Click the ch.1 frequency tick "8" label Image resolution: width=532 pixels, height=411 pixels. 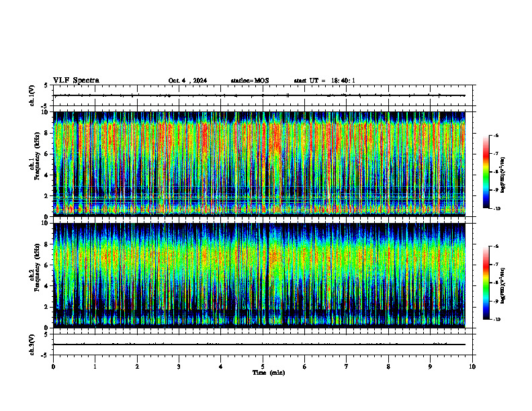tap(47, 133)
